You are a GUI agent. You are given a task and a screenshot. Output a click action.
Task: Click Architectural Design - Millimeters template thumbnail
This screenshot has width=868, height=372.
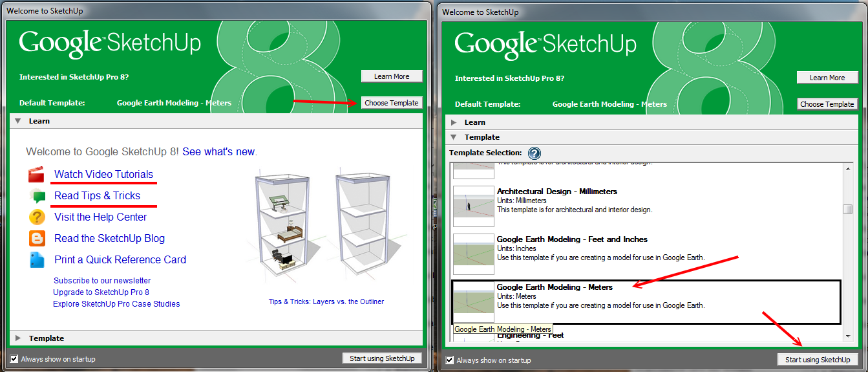(x=474, y=206)
